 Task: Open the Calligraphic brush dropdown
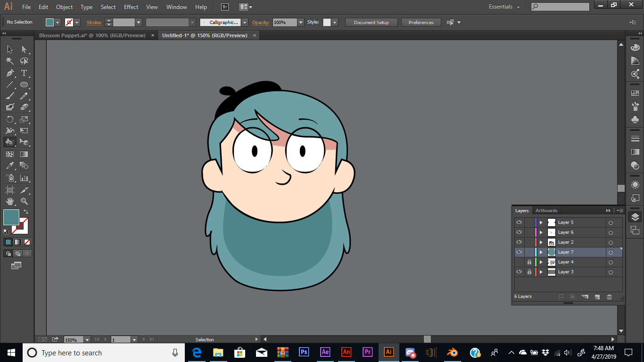click(x=245, y=22)
